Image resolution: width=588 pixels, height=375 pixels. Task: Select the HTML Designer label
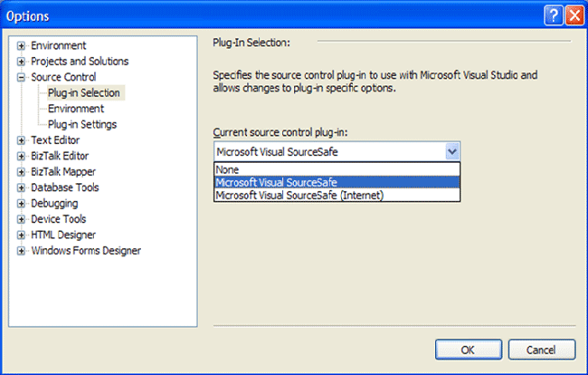pyautogui.click(x=63, y=235)
